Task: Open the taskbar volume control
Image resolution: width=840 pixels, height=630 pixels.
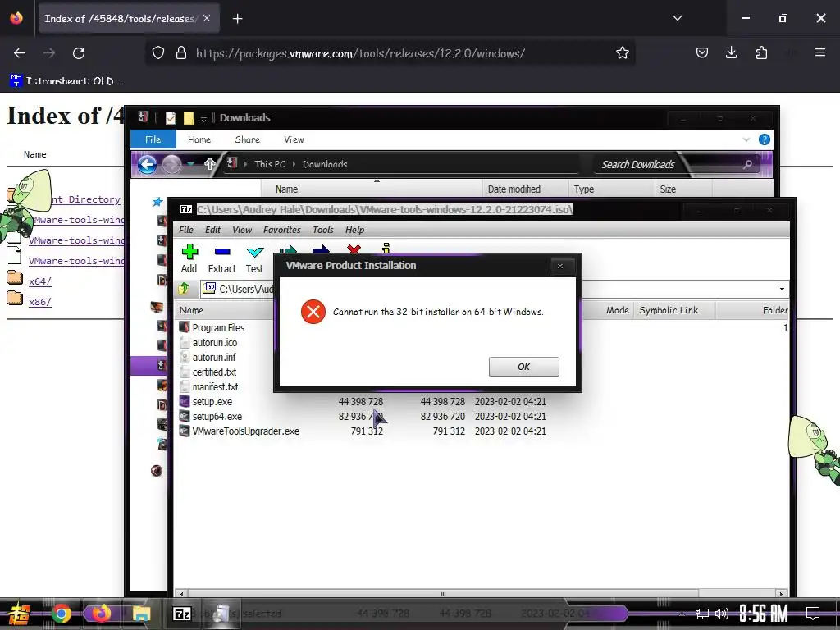Action: click(722, 614)
